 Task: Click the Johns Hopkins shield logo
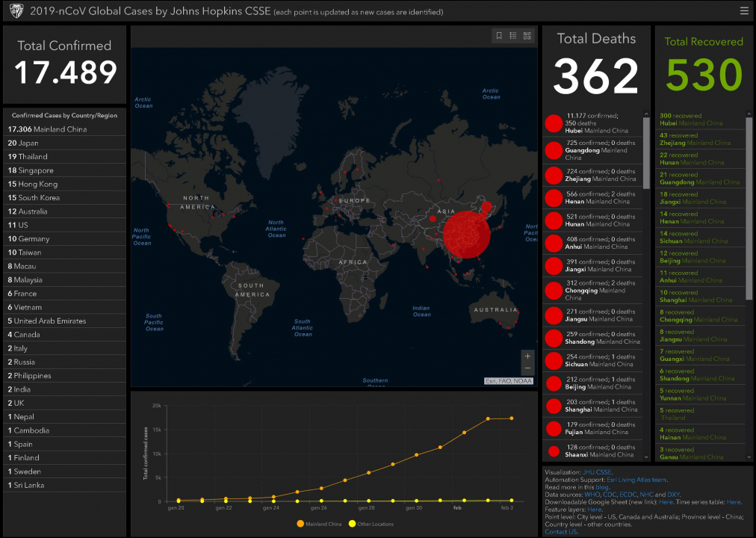[16, 11]
